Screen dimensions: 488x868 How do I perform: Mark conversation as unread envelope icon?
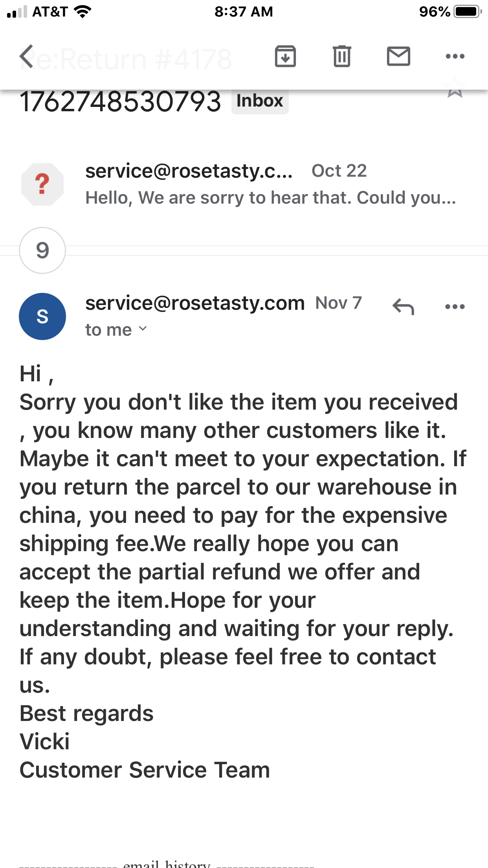[398, 56]
